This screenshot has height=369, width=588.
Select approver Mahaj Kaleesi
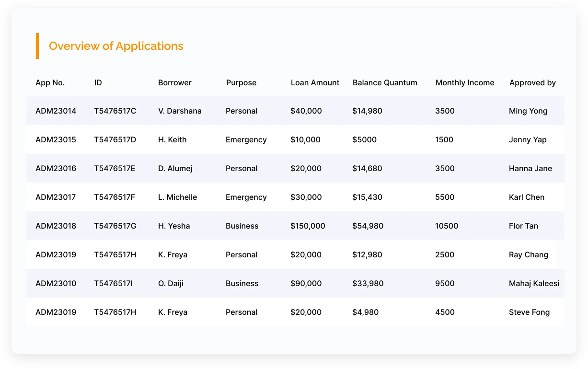(534, 283)
